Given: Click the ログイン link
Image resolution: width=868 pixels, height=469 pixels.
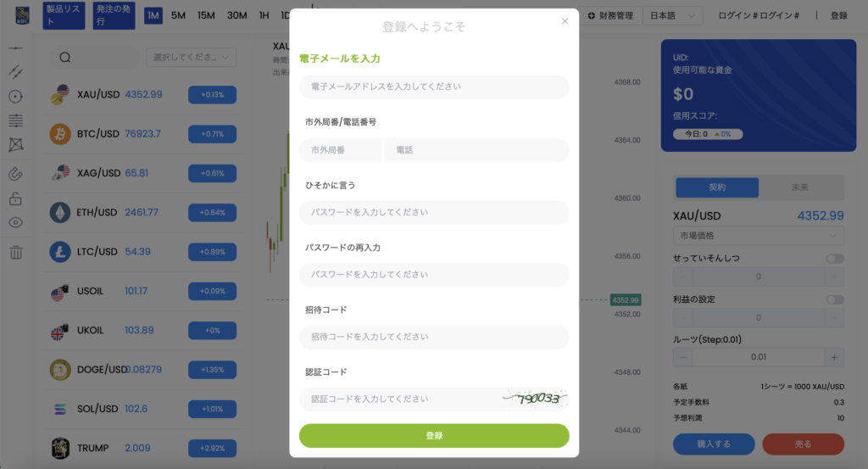Looking at the screenshot, I should [759, 15].
